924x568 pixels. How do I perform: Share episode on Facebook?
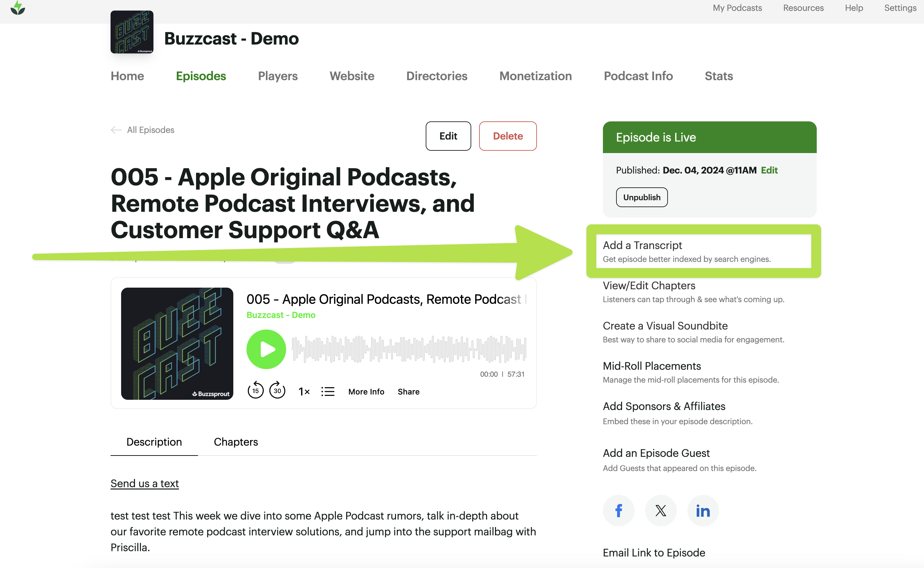coord(618,511)
